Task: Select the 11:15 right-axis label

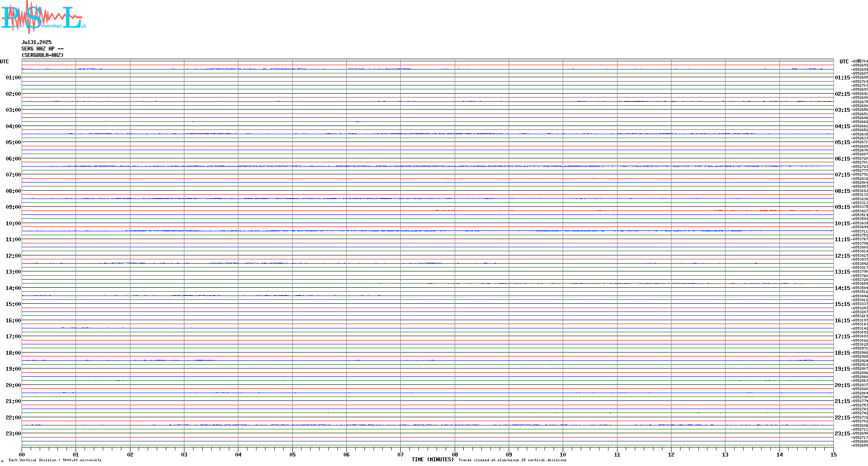Action: [x=843, y=239]
